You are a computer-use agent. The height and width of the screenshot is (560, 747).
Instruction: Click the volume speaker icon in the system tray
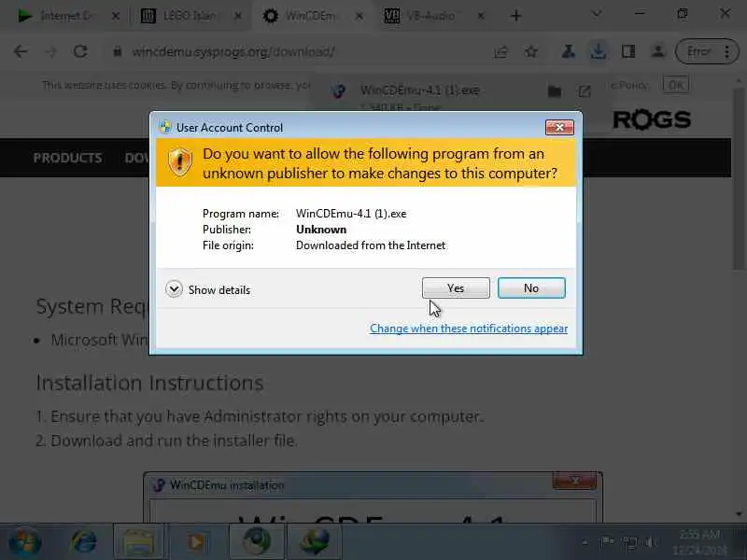650,542
